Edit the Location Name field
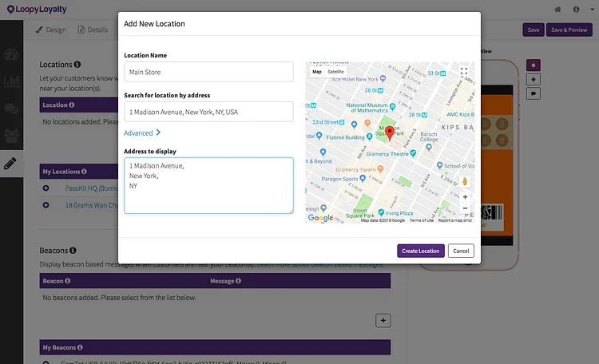Viewport: 599px width, 364px height. pos(208,72)
